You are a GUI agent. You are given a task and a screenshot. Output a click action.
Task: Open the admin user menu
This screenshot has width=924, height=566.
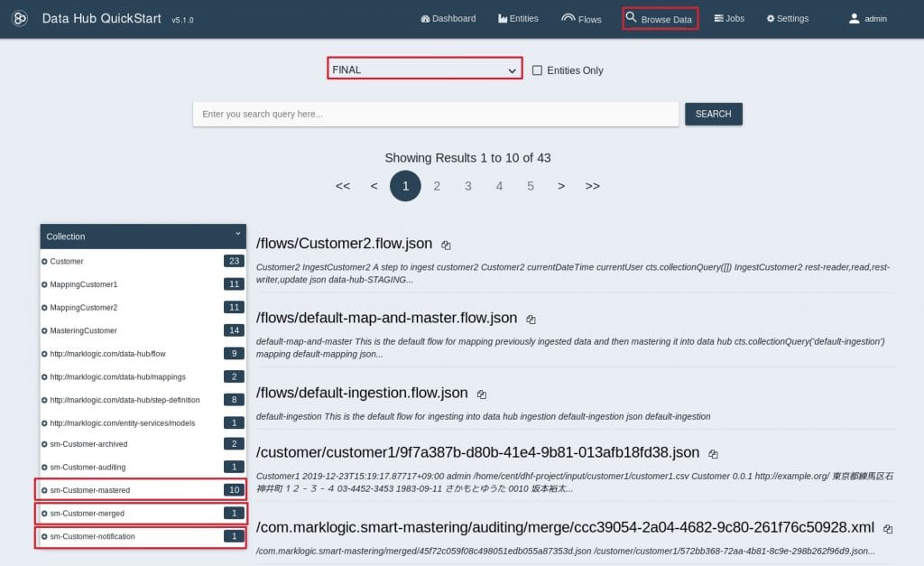point(867,19)
